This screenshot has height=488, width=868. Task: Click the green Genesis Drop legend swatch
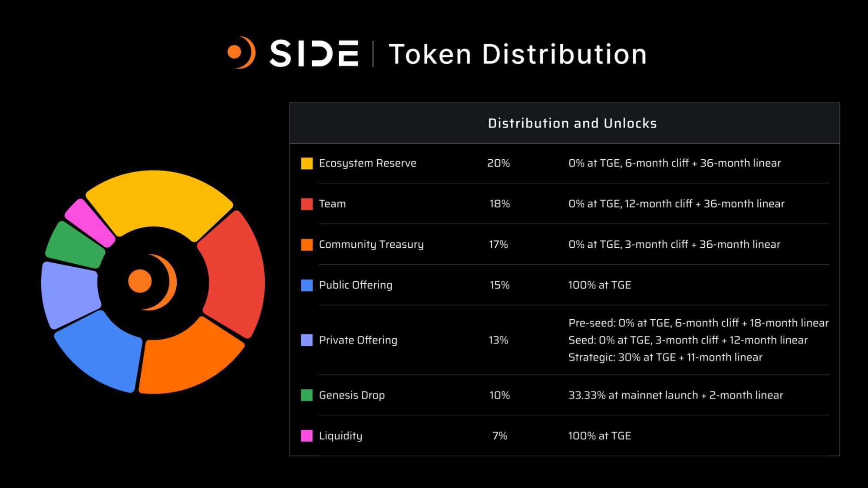(307, 395)
